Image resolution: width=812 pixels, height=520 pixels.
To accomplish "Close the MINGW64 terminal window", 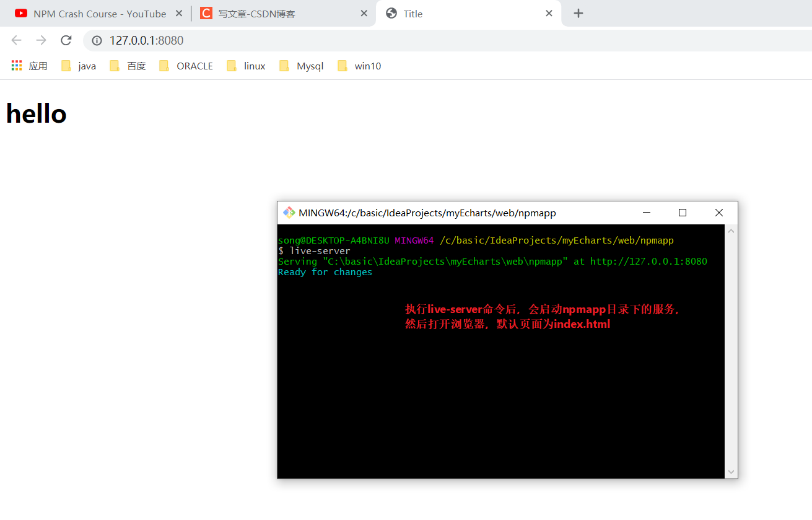I will coord(719,213).
